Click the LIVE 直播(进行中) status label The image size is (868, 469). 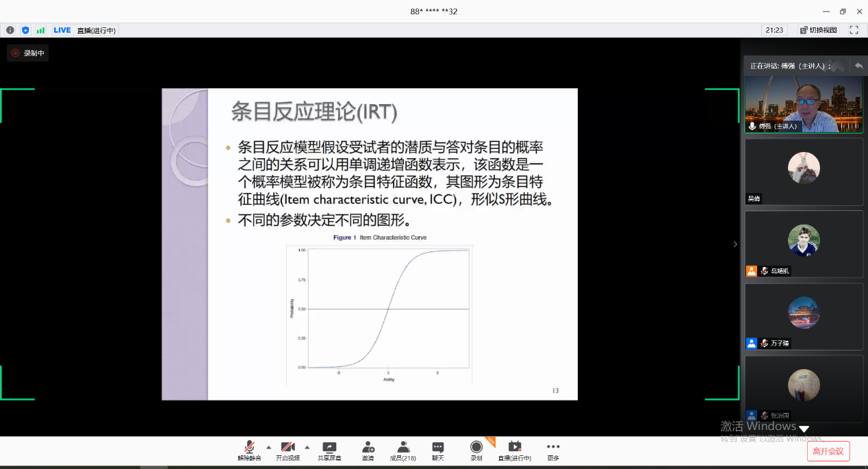85,30
